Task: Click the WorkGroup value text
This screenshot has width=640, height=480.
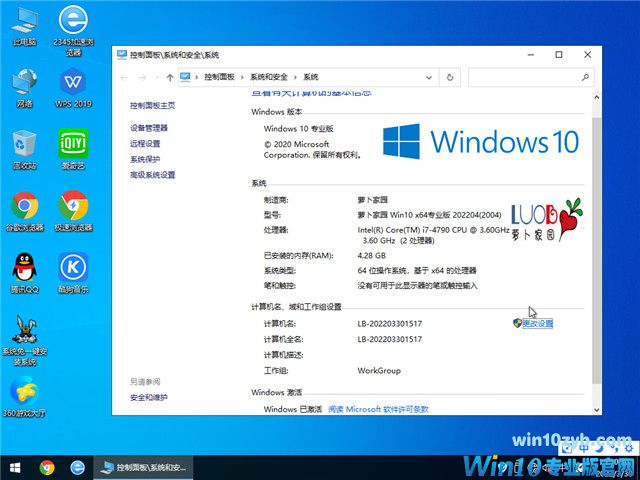Action: click(x=379, y=371)
